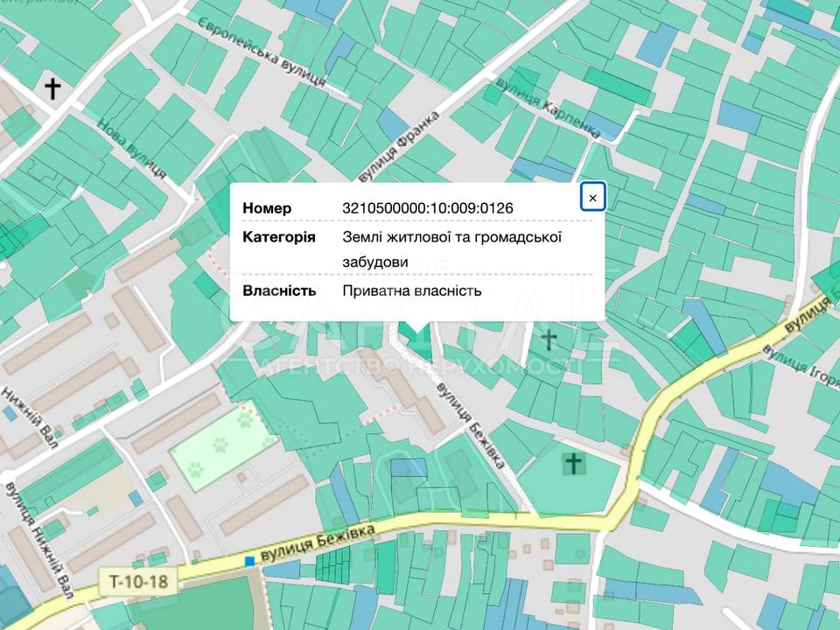Close the parcel info popup
The image size is (840, 630).
pos(592,198)
